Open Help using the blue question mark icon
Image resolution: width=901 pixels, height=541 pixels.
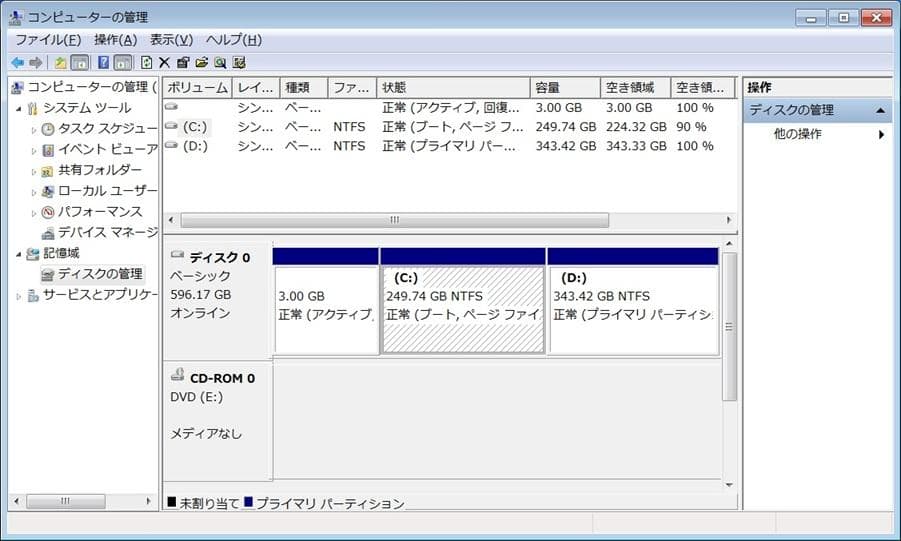tap(103, 62)
